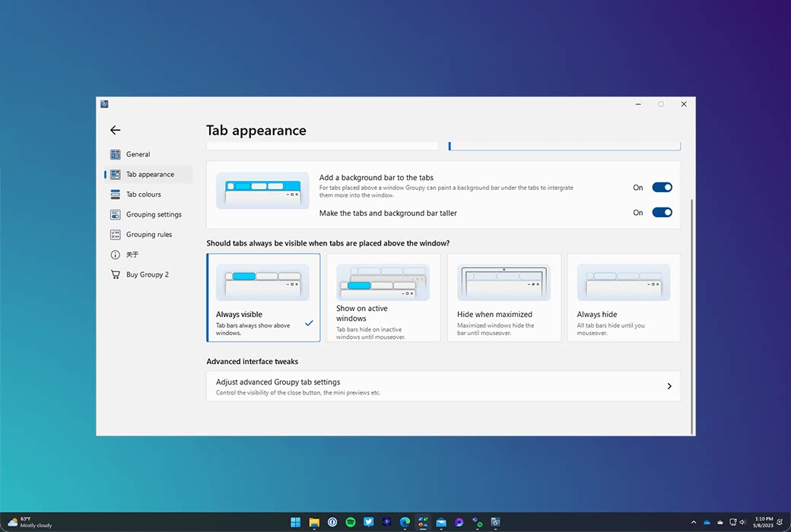Open Spotify from the taskbar

click(351, 522)
